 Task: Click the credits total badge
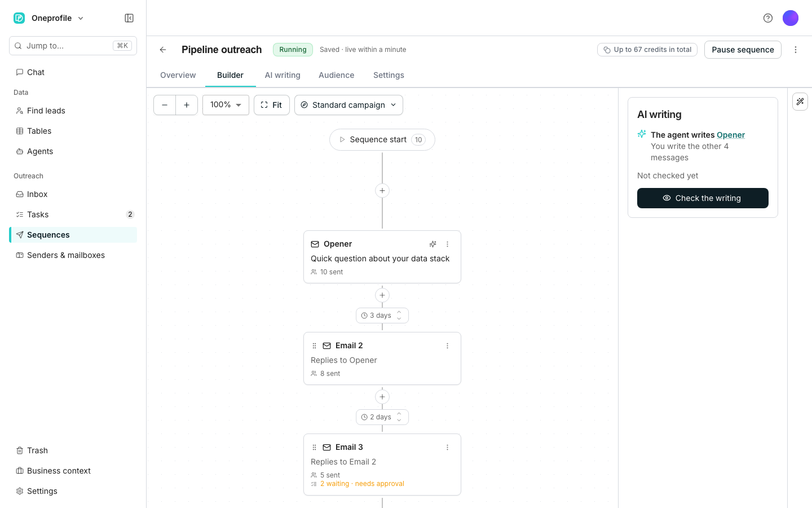click(x=647, y=50)
